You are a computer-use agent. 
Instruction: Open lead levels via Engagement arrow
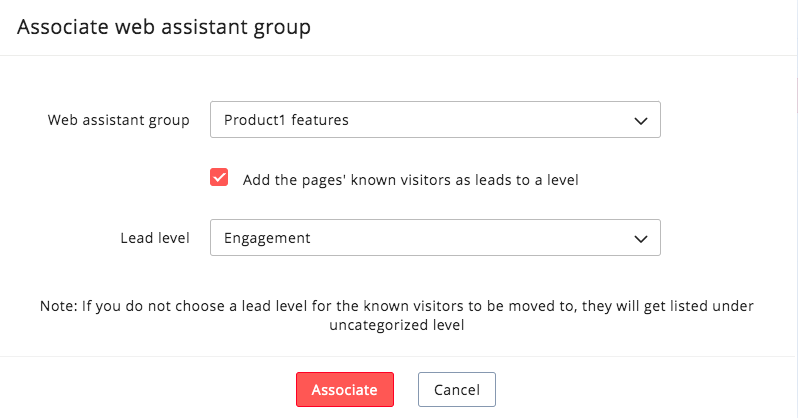click(641, 239)
